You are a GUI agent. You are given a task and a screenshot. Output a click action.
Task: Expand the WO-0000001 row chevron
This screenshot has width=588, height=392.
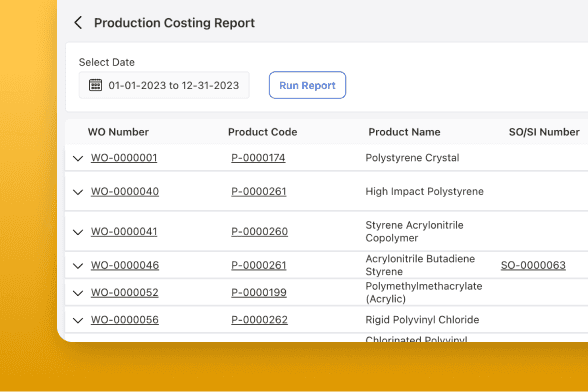[78, 158]
